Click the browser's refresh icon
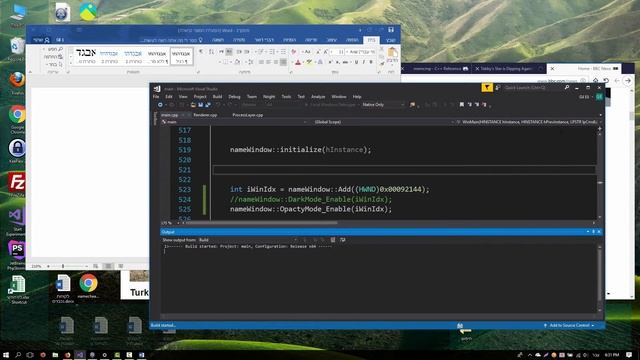 click(x=606, y=81)
